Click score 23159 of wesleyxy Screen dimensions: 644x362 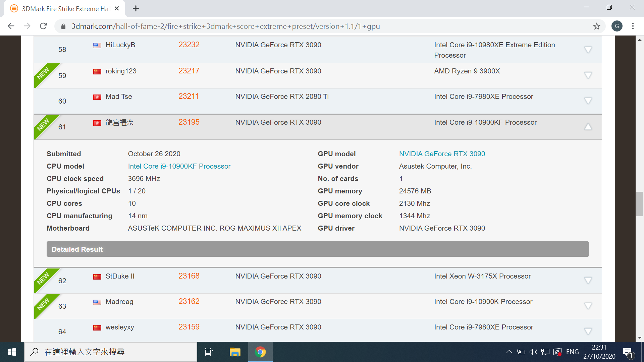[x=189, y=327]
